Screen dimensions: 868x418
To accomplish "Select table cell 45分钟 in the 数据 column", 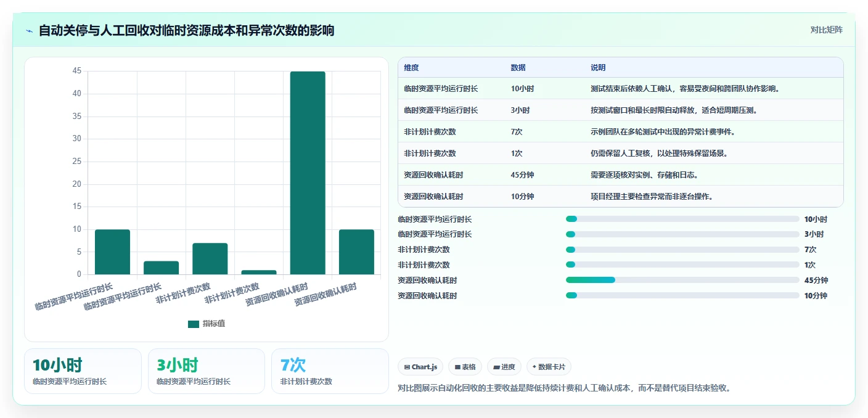I will tap(522, 175).
